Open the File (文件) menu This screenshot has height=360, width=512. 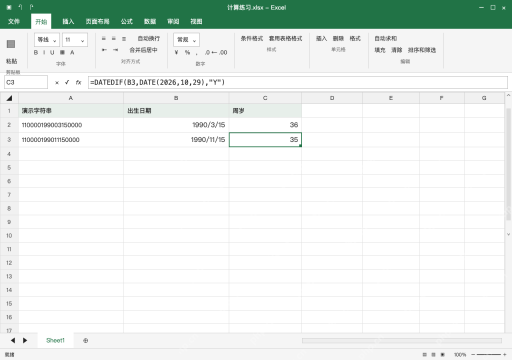click(x=14, y=22)
